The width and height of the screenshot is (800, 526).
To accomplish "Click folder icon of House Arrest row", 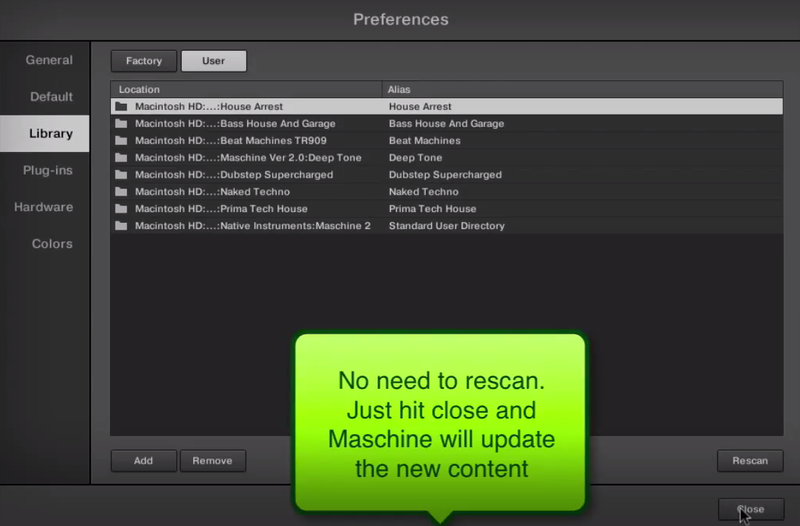I will pos(121,107).
